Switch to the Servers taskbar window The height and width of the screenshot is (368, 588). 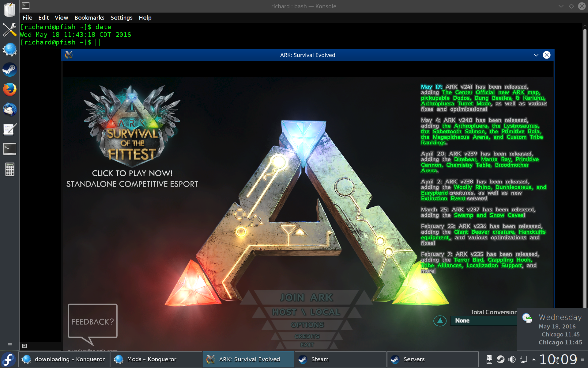[x=433, y=359]
